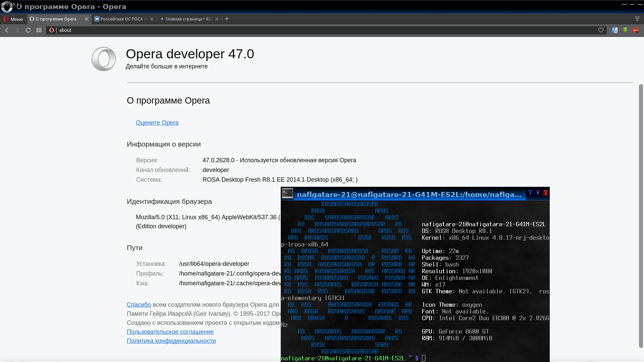Screen dimensions: 644x362
Task: Open the terminal window's arrow dropdown button
Action: (x=530, y=193)
